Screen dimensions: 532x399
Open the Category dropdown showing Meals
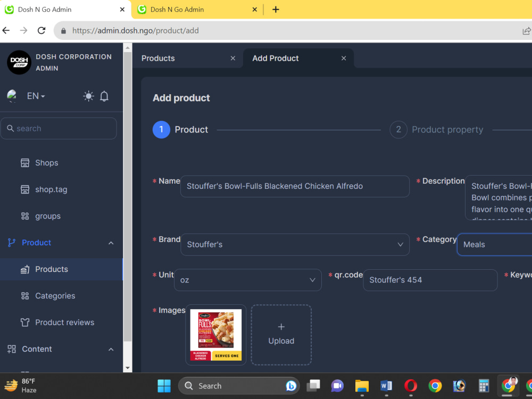[x=495, y=245]
